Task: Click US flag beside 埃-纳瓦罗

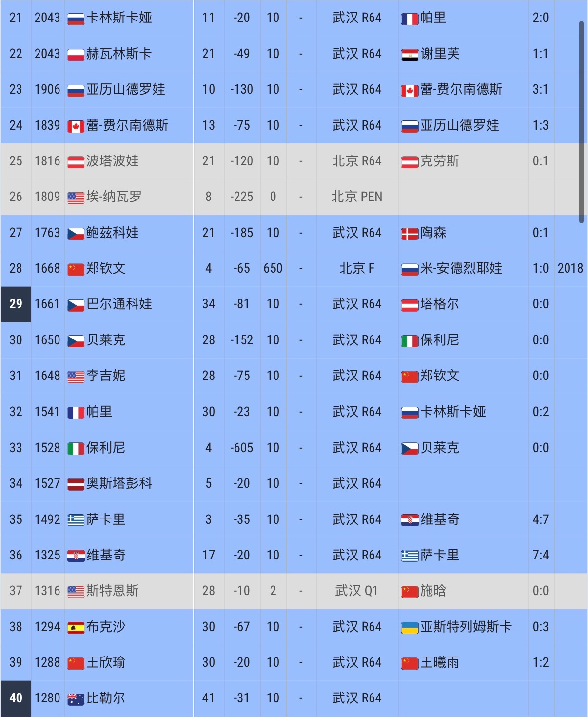Action: pos(76,198)
